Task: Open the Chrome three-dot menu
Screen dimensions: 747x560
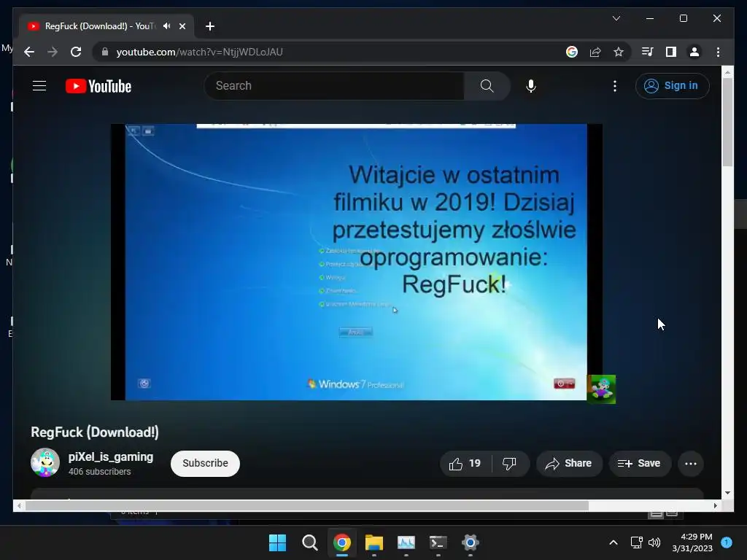Action: point(718,52)
